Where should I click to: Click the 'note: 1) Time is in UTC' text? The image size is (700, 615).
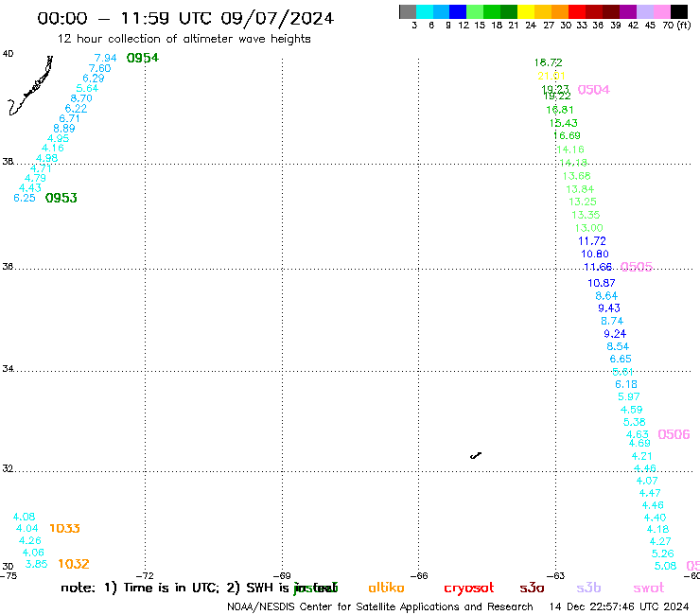(140, 588)
